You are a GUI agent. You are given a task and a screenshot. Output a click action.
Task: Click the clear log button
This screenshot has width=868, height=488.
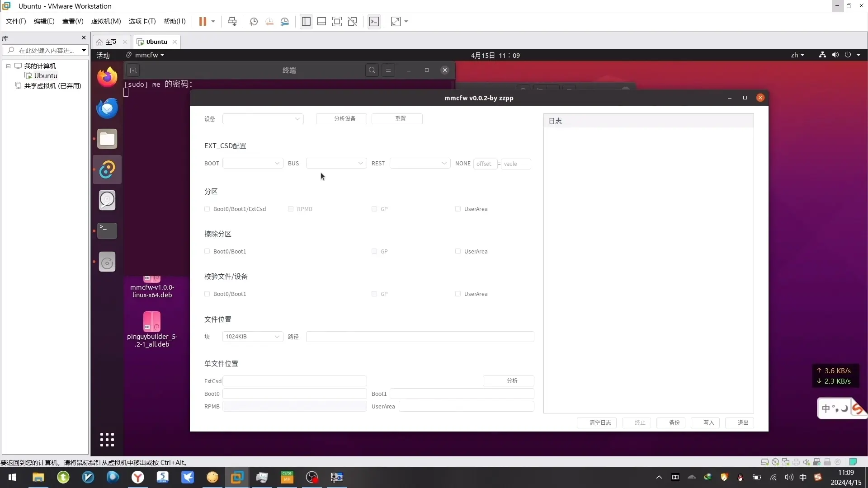coord(597,423)
